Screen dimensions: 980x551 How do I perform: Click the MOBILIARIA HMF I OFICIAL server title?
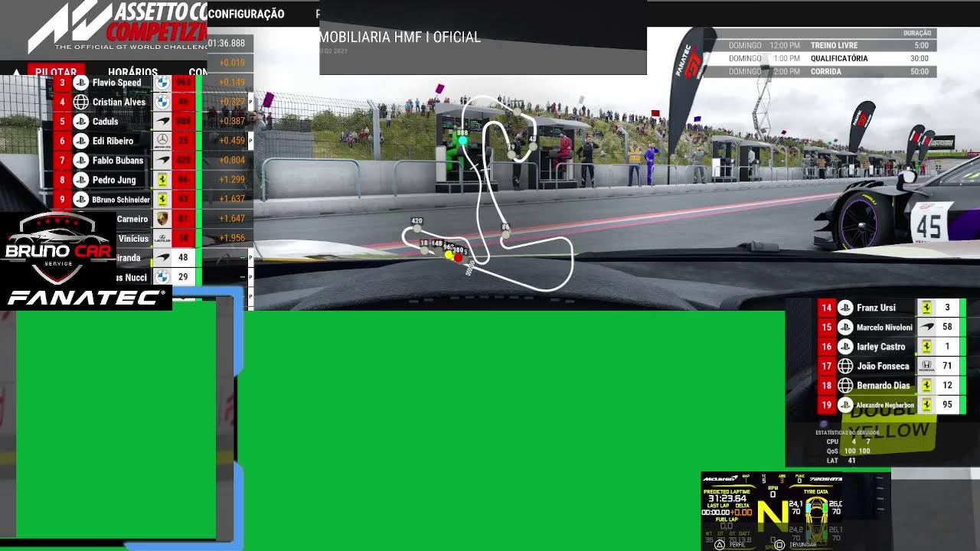(400, 37)
